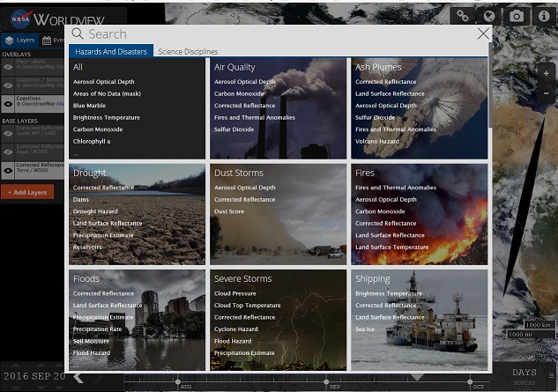Go to previous day arrow
This screenshot has height=392, width=558.
[78, 377]
